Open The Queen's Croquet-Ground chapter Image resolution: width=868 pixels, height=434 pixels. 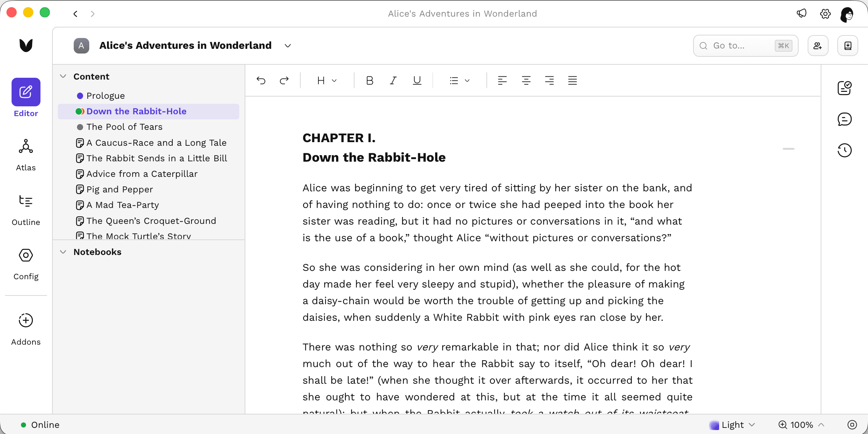click(149, 221)
